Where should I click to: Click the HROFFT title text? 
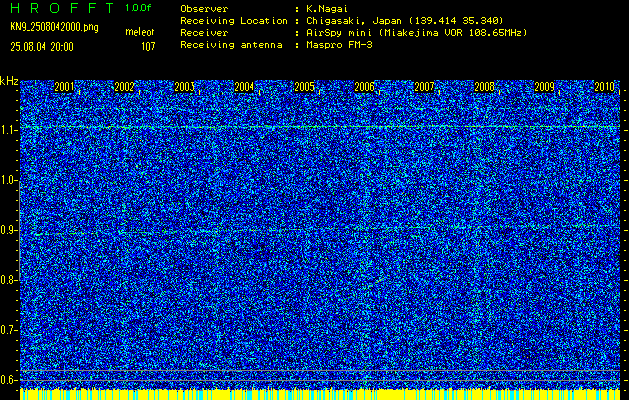point(62,8)
